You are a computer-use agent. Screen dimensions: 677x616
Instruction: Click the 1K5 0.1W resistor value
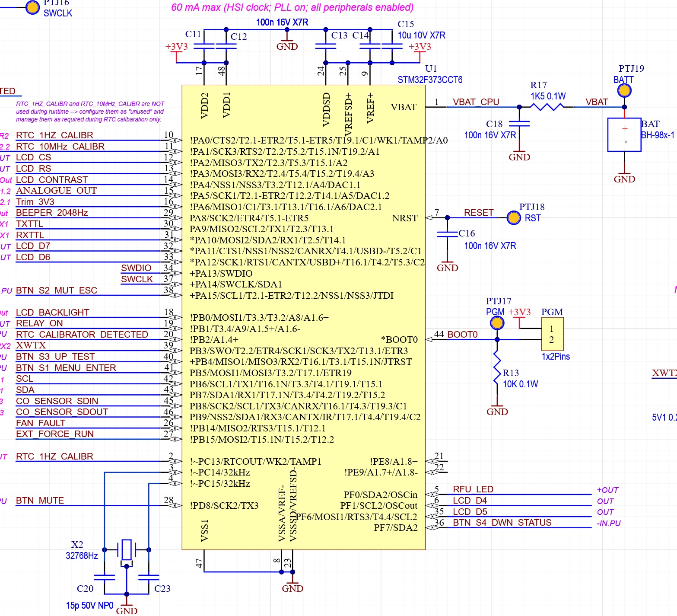click(548, 96)
